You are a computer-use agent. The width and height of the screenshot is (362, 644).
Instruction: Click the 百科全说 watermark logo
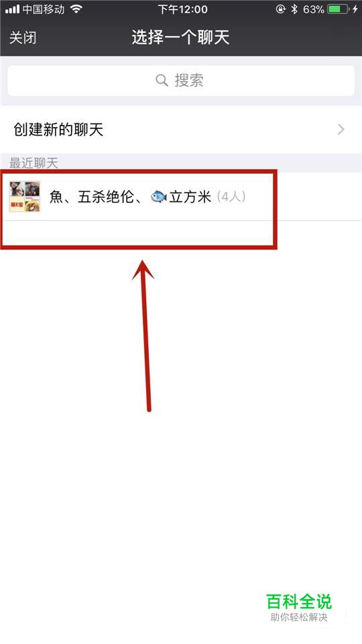(299, 602)
